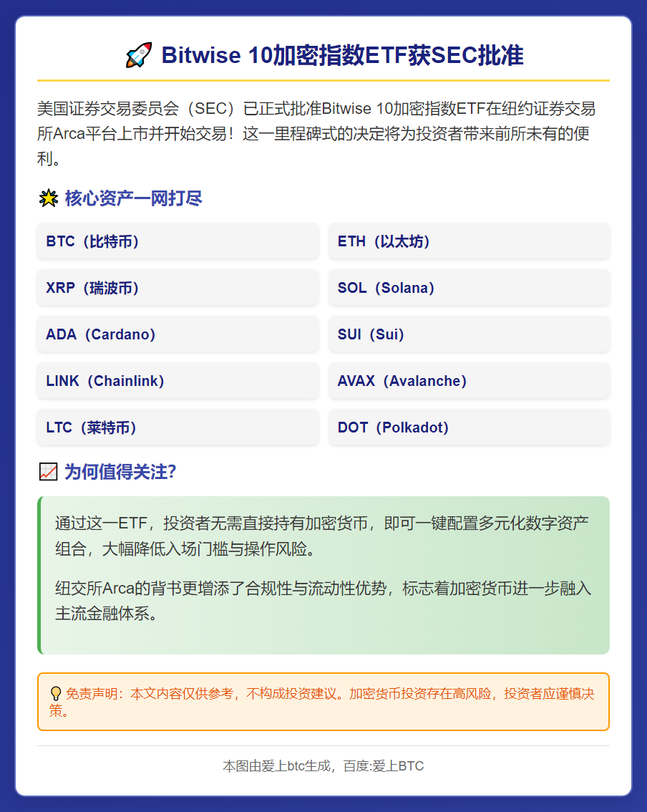Click the ADA (Cardano) card
Image resolution: width=647 pixels, height=812 pixels.
coord(177,334)
